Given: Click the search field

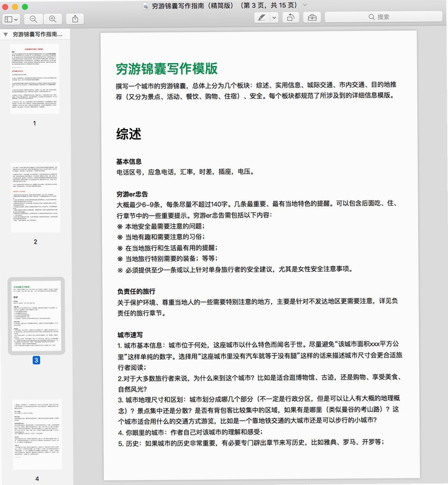Looking at the screenshot, I should (x=383, y=17).
